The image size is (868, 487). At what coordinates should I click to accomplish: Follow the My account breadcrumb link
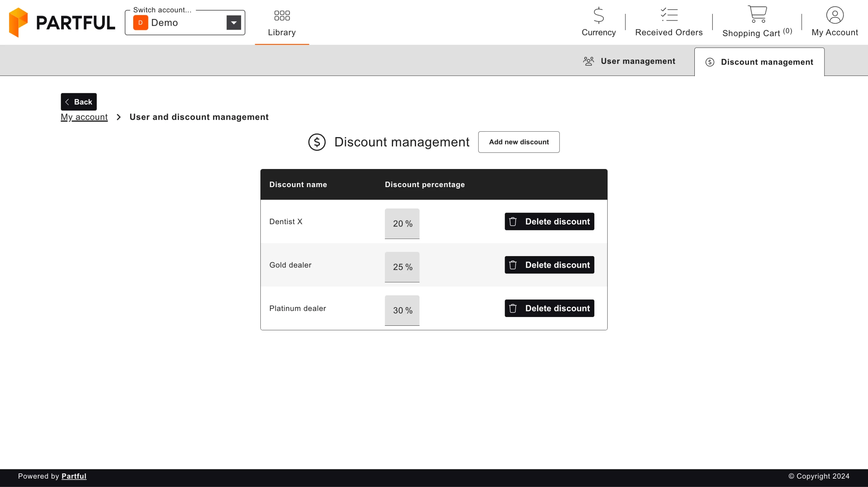[84, 117]
